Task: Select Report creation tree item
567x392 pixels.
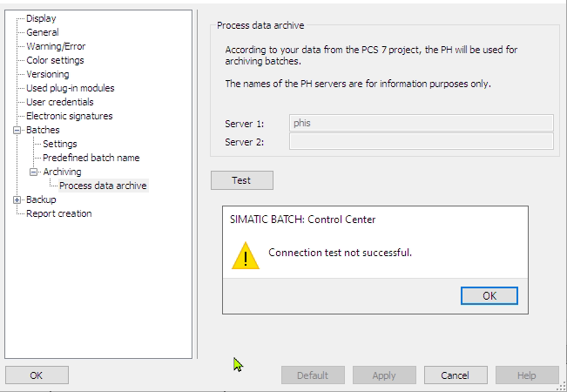Action: click(x=58, y=213)
